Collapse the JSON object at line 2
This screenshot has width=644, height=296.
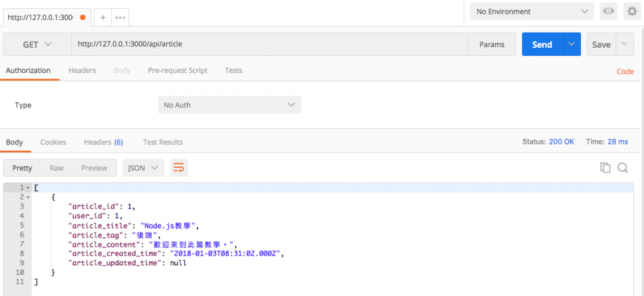(28, 197)
